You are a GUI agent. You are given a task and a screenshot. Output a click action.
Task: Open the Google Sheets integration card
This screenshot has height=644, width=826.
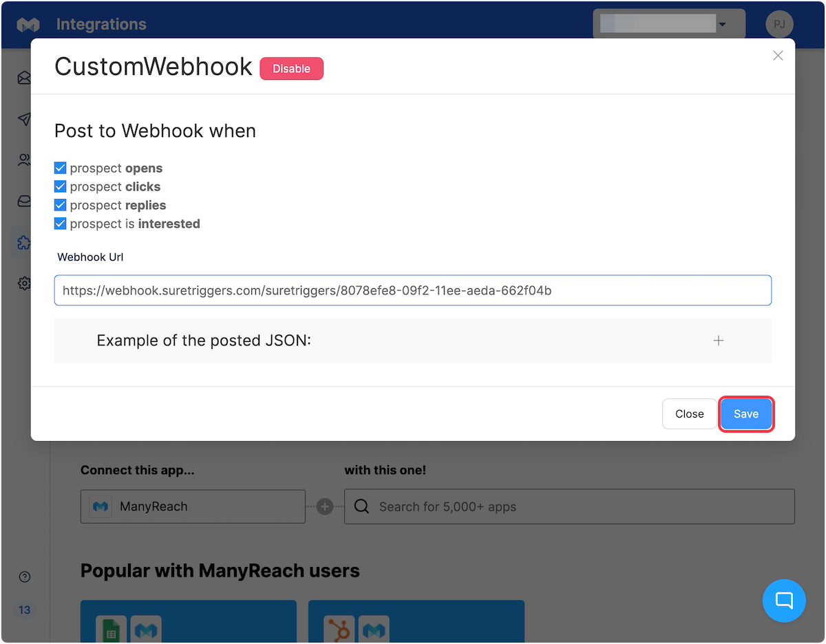[x=189, y=621]
